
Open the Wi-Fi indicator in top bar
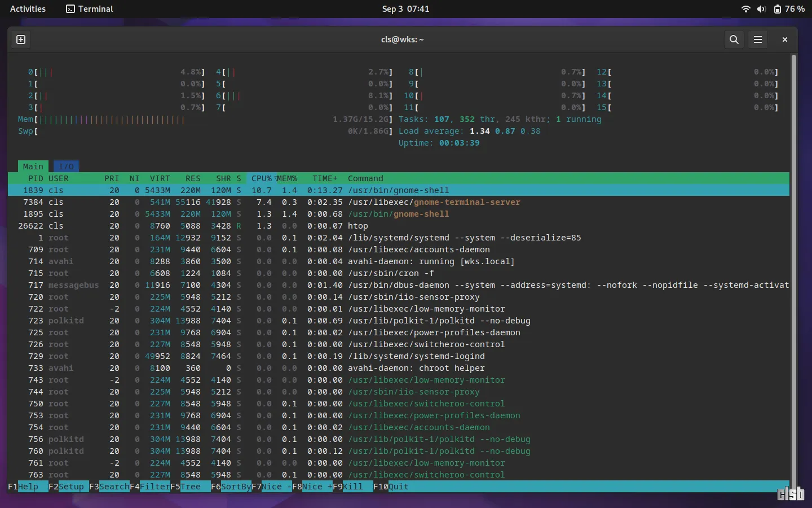click(746, 9)
